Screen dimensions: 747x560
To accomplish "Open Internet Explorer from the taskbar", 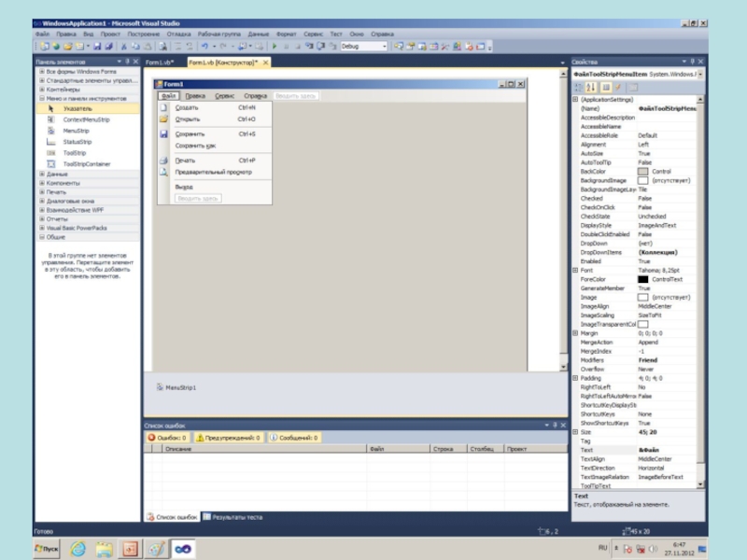I will coord(78,549).
